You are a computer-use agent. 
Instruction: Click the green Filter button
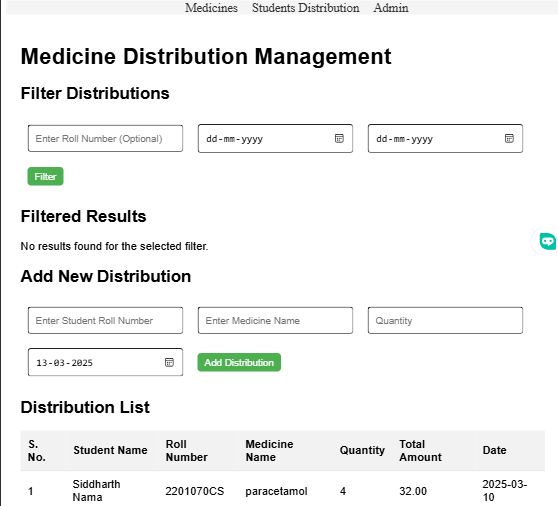point(46,176)
